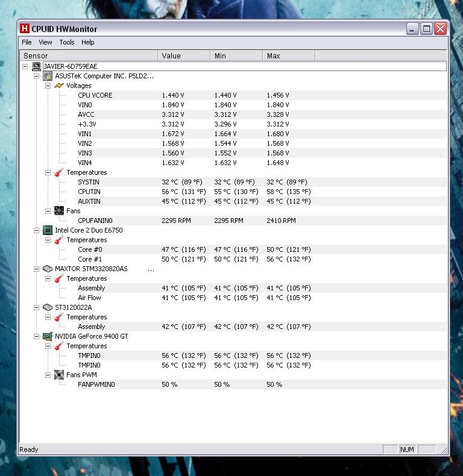
Task: Click the computer icon beside JAVIER-6D759EAE
Action: [x=36, y=66]
